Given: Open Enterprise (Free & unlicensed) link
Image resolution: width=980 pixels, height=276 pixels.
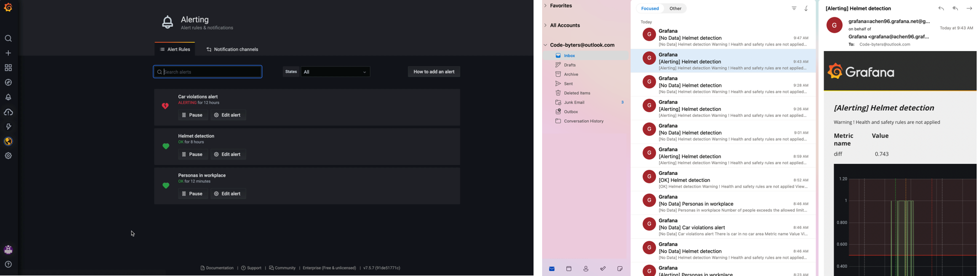Looking at the screenshot, I should pyautogui.click(x=329, y=268).
